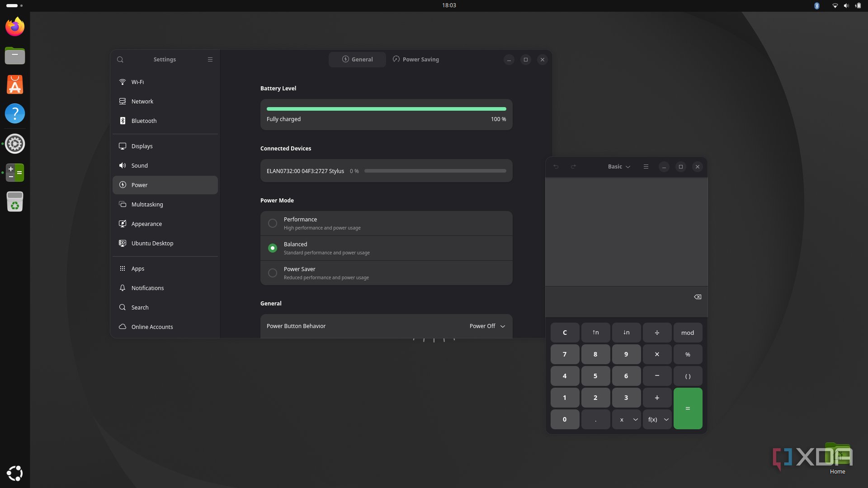Click the percent button

[x=688, y=354]
